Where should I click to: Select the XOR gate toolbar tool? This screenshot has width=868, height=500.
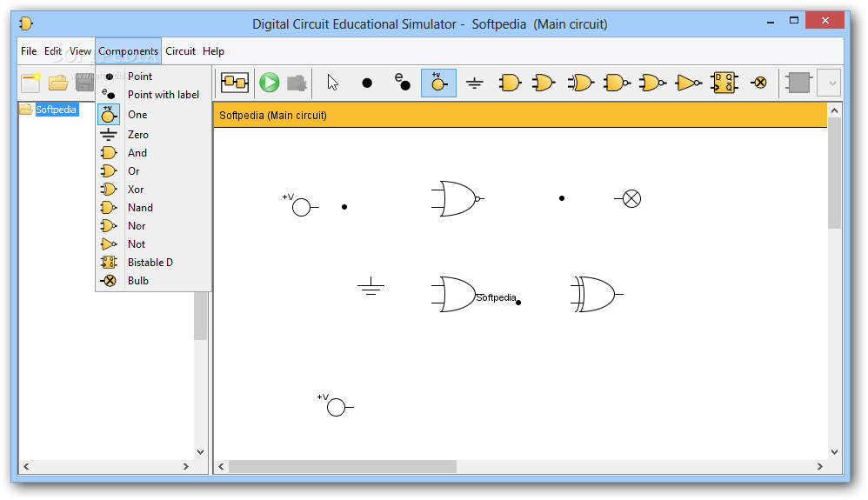coord(580,83)
